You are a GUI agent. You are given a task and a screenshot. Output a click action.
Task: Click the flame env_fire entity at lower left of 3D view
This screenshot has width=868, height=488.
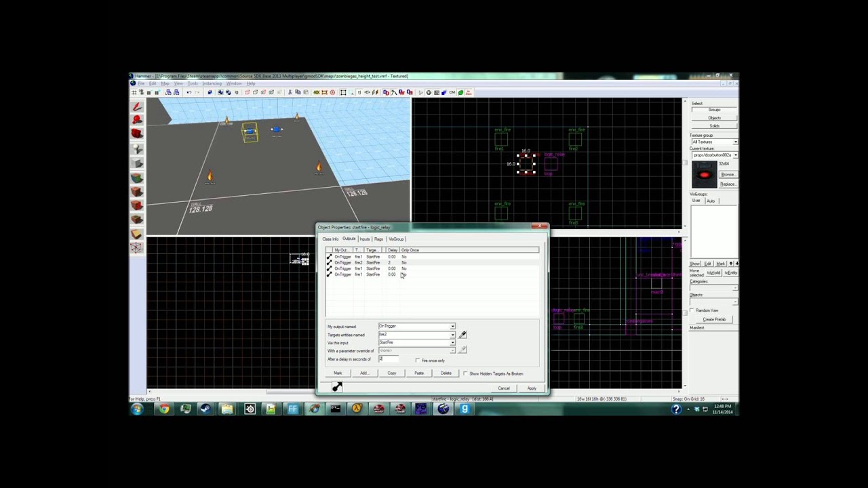pos(210,176)
